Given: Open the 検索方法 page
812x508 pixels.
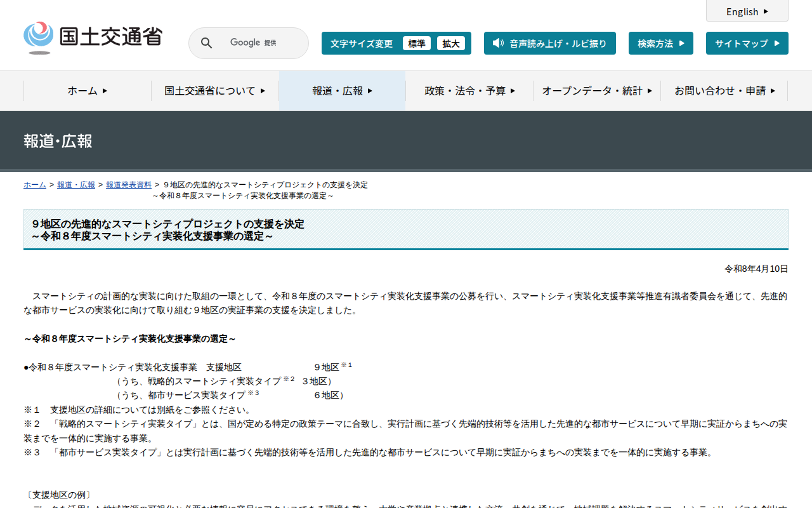Looking at the screenshot, I should click(661, 43).
